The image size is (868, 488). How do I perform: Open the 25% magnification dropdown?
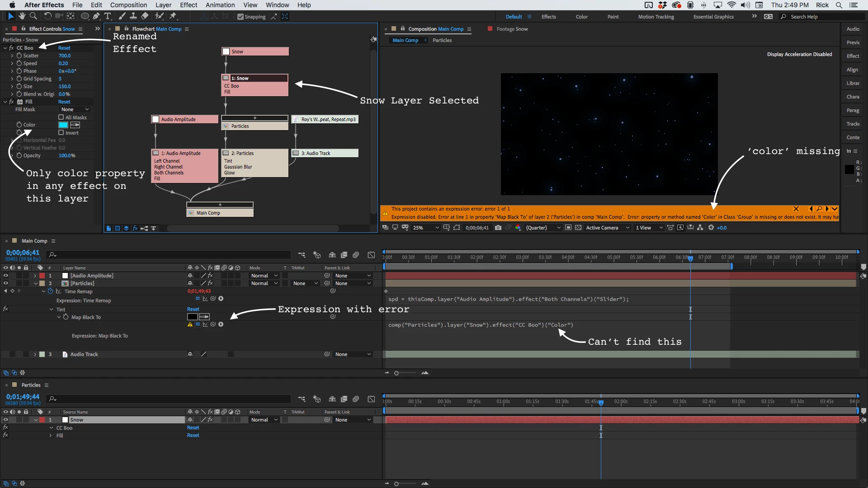coord(426,228)
